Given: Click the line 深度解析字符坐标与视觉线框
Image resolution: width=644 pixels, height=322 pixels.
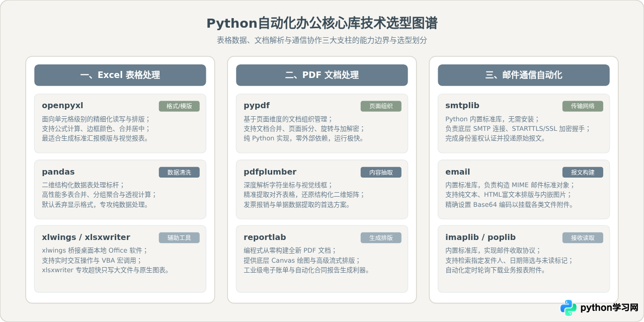Looking at the screenshot, I should (x=288, y=185).
